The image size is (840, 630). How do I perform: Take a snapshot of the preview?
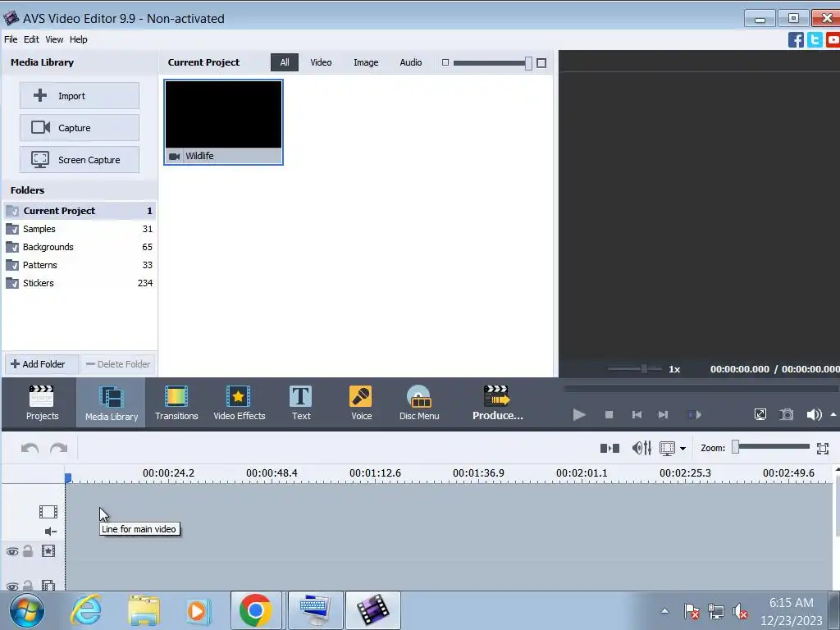tap(787, 414)
